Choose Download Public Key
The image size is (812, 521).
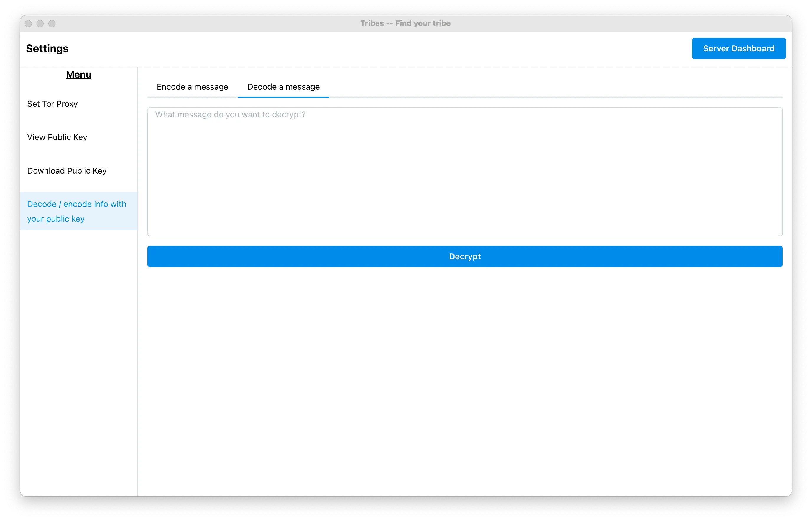(67, 171)
